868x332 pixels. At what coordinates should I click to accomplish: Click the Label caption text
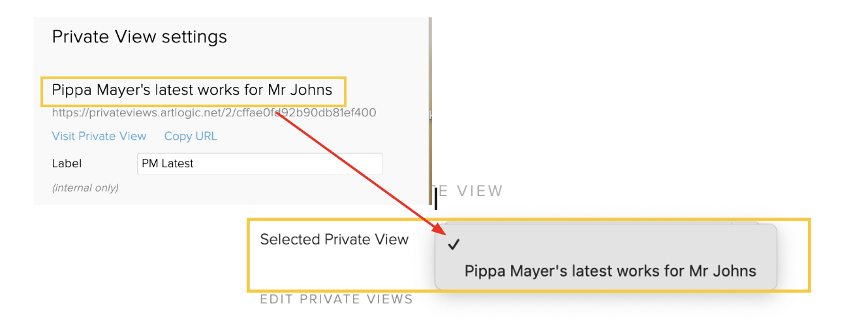[x=67, y=163]
